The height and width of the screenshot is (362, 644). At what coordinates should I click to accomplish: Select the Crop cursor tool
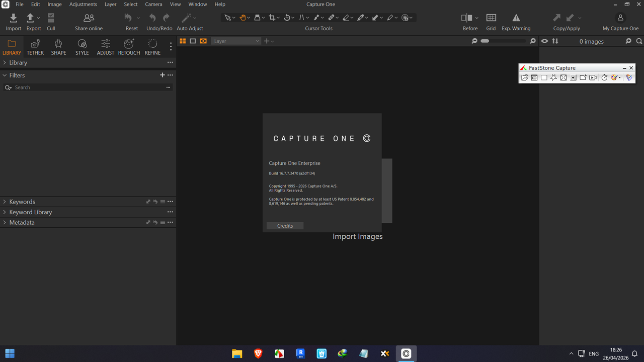tap(272, 18)
